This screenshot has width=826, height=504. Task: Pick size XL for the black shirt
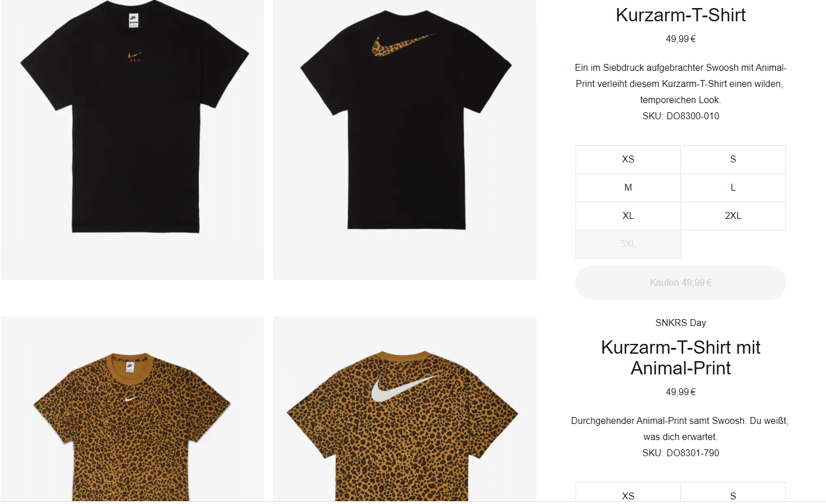coord(628,216)
